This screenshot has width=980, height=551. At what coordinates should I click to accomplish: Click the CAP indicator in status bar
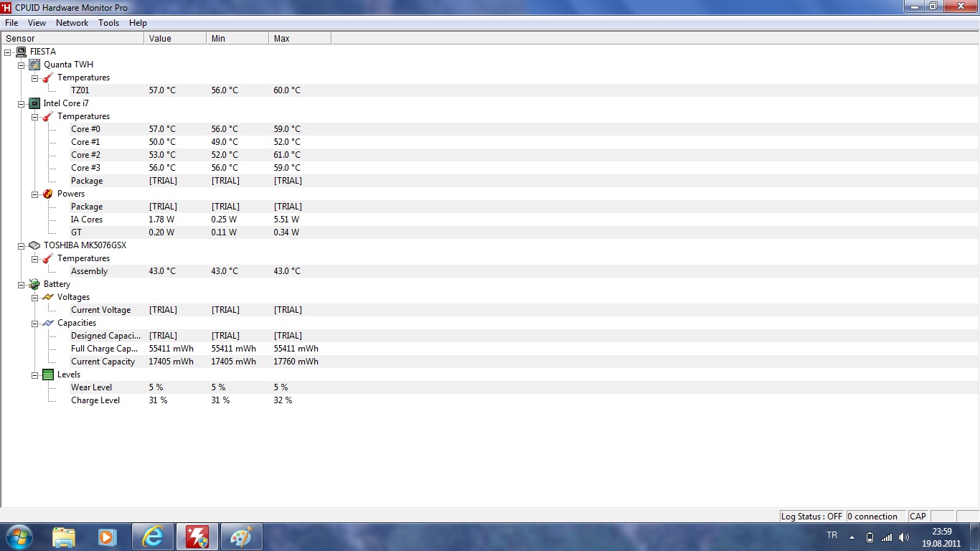(918, 516)
